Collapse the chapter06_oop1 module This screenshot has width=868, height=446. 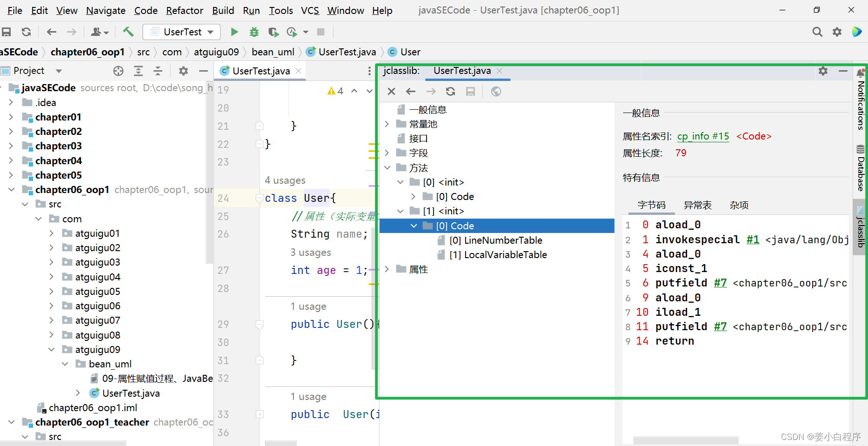(11, 189)
